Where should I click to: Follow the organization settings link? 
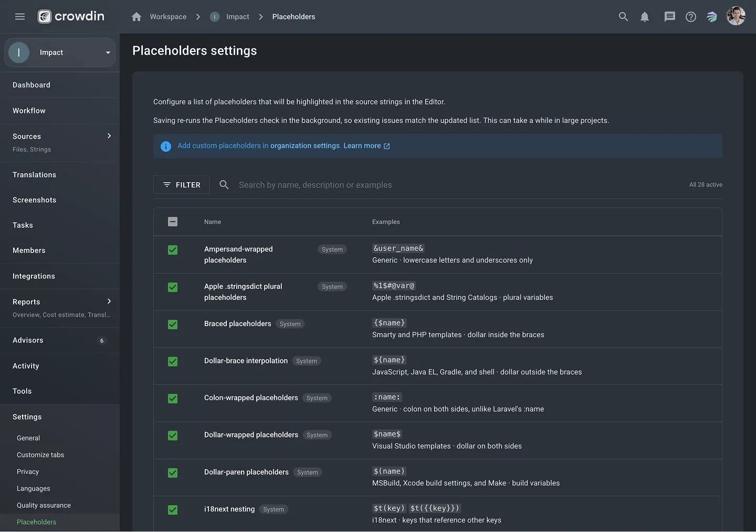point(305,146)
